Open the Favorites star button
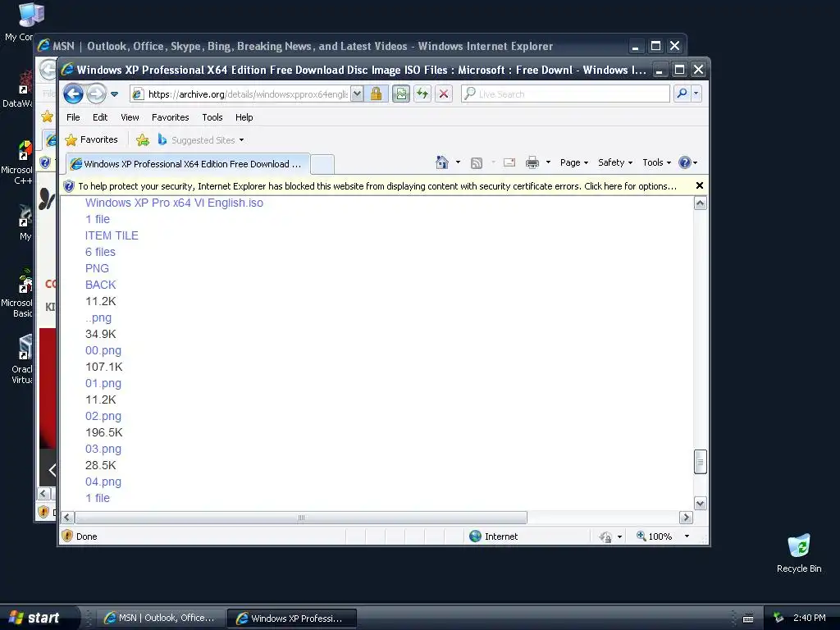The width and height of the screenshot is (840, 630). pos(91,139)
